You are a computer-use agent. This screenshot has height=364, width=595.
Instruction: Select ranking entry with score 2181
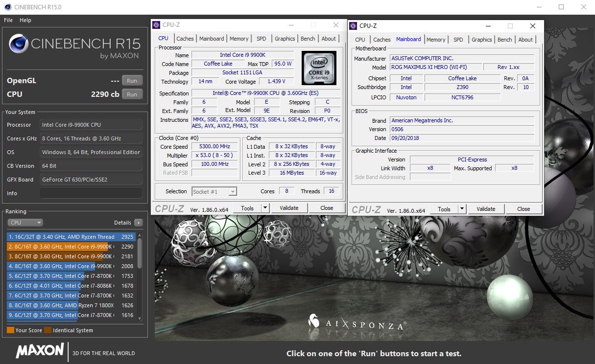click(71, 256)
